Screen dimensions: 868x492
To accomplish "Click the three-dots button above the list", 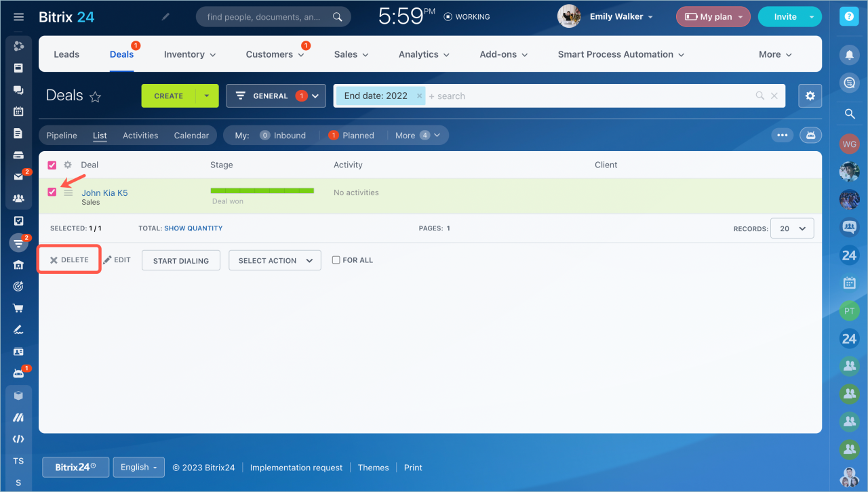I will click(x=782, y=135).
